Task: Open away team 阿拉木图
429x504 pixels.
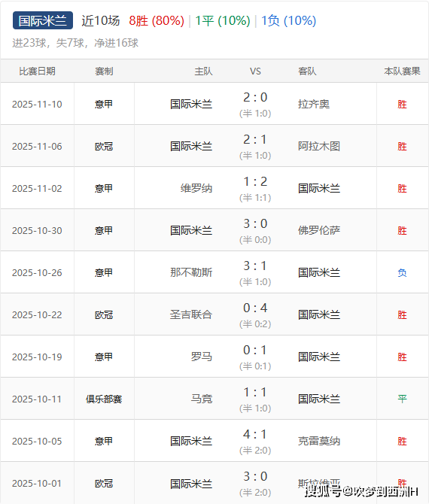Action: [x=318, y=146]
